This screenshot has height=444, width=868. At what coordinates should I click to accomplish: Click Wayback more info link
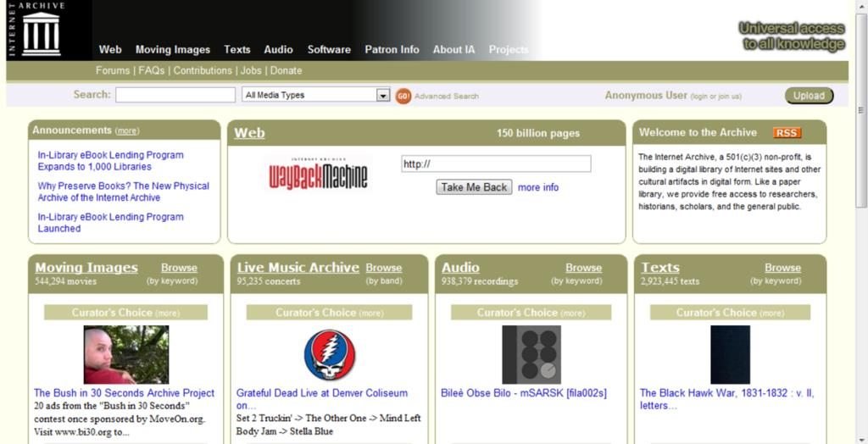tap(538, 187)
